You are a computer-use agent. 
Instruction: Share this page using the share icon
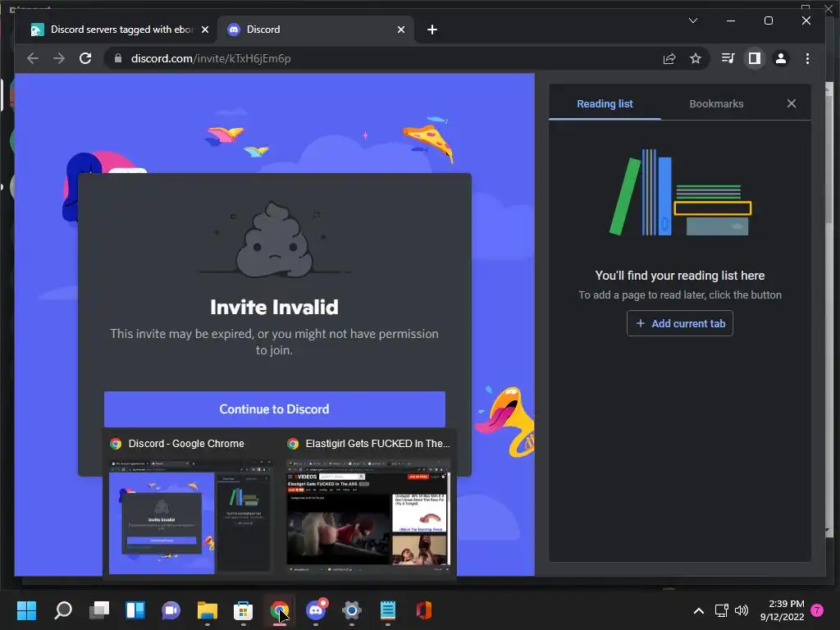[x=669, y=58]
